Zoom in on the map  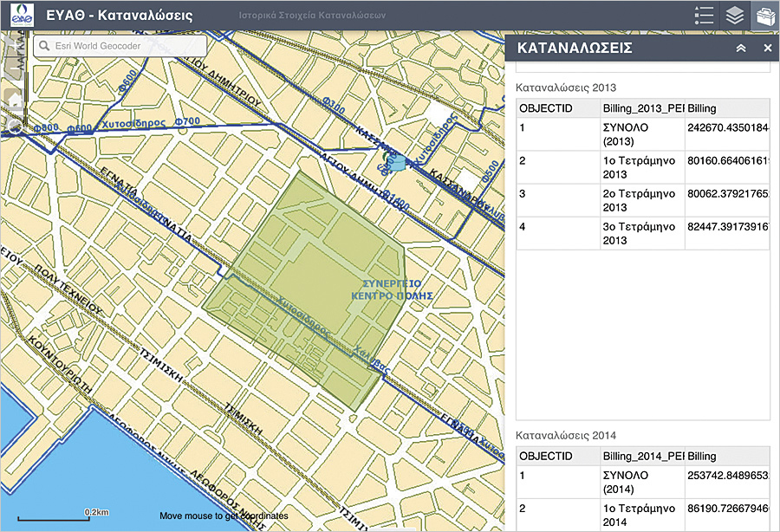13,45
